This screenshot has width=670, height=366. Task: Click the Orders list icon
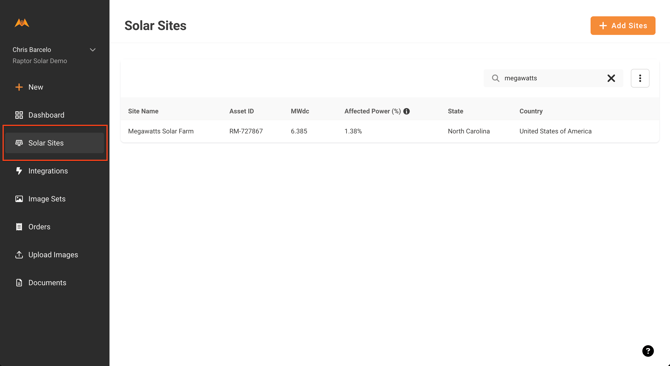coord(19,227)
